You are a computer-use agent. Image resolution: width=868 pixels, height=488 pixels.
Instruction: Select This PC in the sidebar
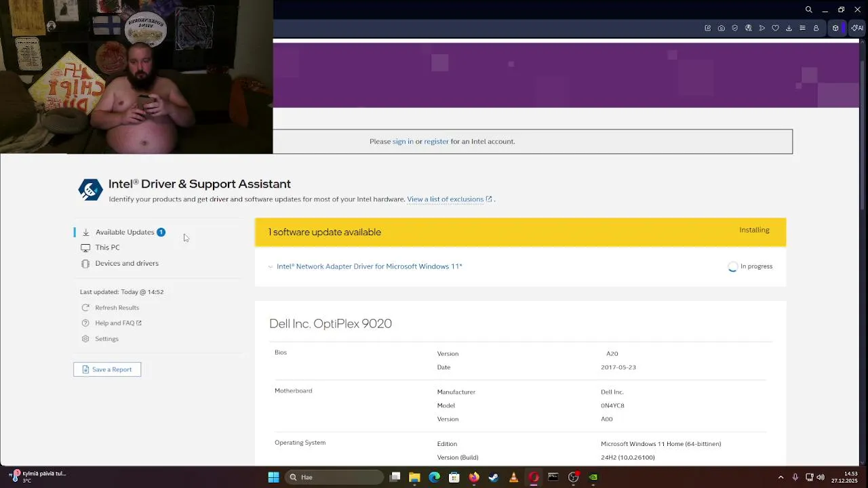coord(107,247)
